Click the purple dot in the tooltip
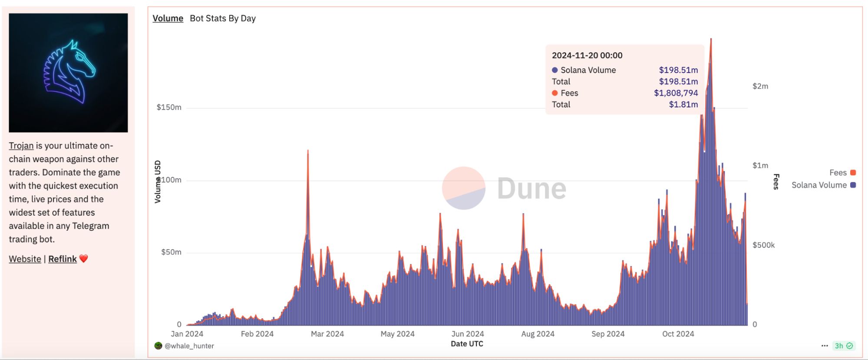 pyautogui.click(x=554, y=70)
